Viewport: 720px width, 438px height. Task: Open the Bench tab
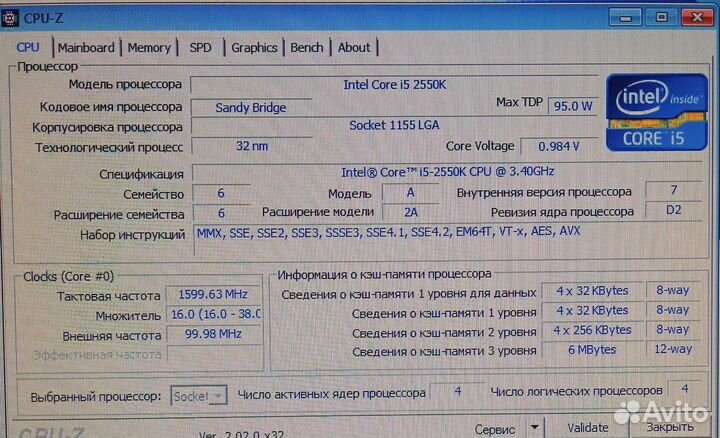coord(307,48)
